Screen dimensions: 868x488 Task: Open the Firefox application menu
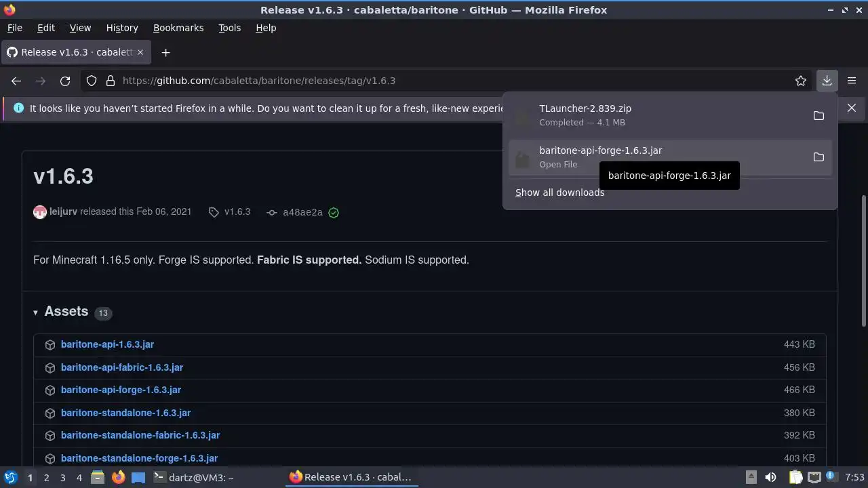click(x=852, y=81)
